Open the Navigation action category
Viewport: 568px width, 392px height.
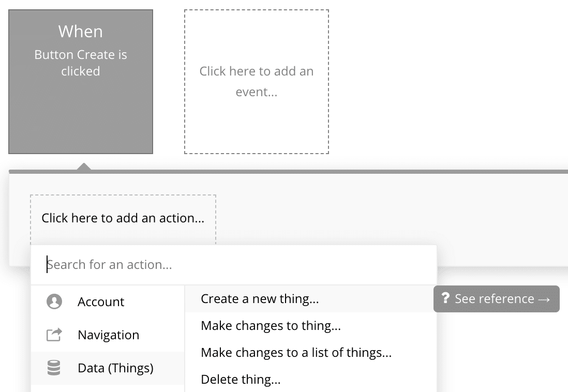(x=108, y=335)
